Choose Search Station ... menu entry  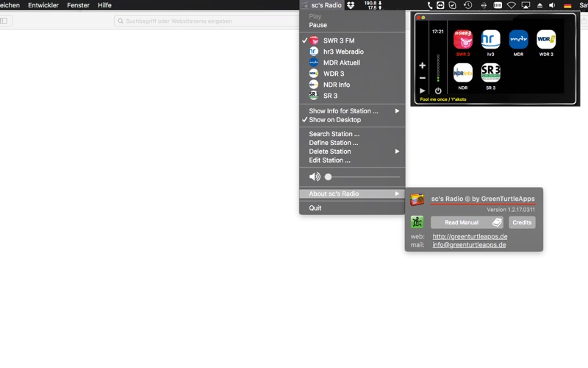click(352, 134)
